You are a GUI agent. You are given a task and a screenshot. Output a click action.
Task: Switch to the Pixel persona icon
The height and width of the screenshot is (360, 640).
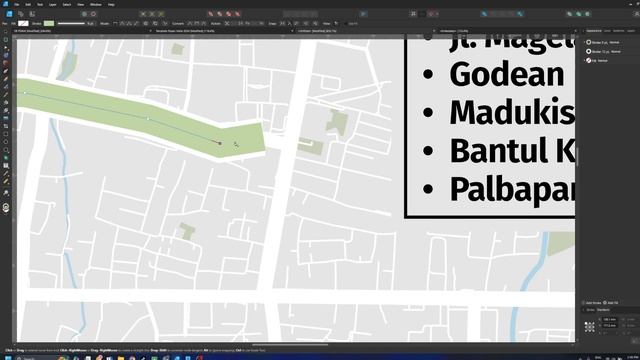click(x=20, y=14)
